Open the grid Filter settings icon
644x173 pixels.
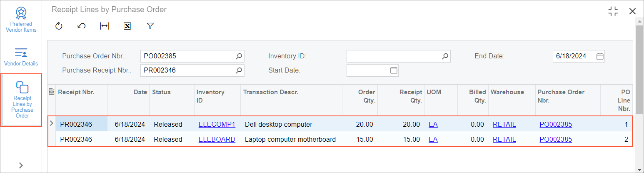[150, 26]
